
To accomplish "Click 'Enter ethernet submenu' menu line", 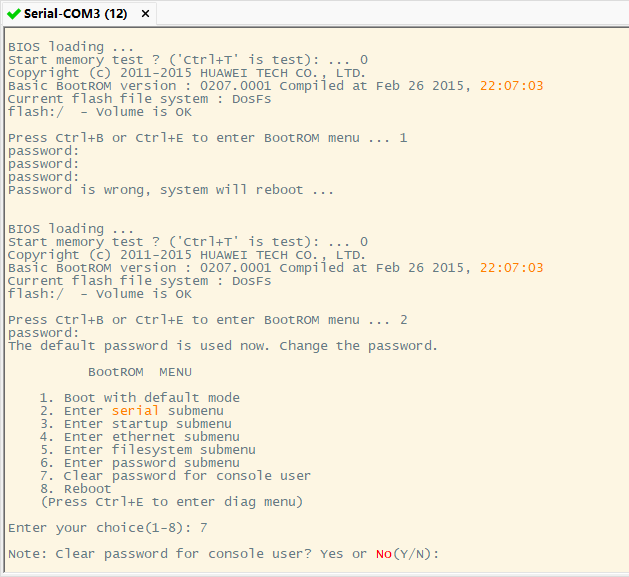I will pos(140,437).
